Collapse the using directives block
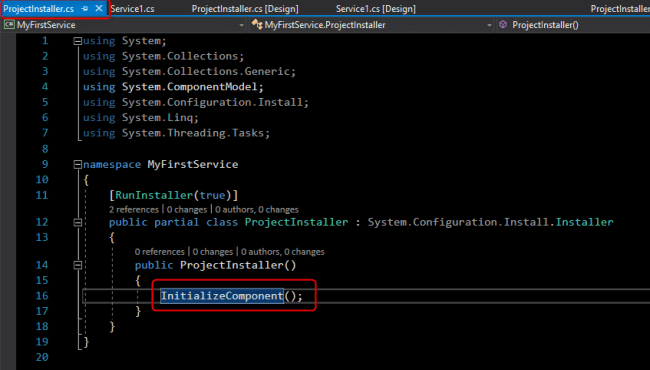The height and width of the screenshot is (370, 650). [78, 41]
